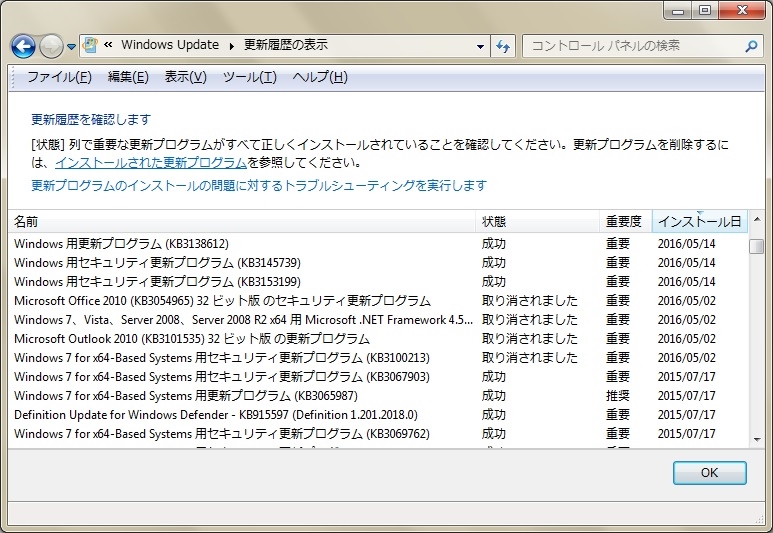Click 2015/07/17 date of KB3069762
The width and height of the screenshot is (773, 533).
point(686,434)
